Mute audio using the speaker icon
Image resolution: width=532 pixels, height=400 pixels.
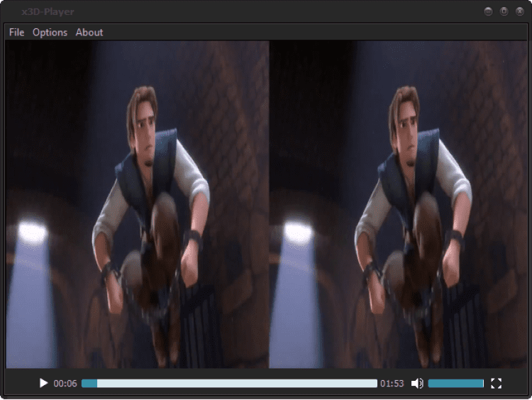tap(417, 384)
